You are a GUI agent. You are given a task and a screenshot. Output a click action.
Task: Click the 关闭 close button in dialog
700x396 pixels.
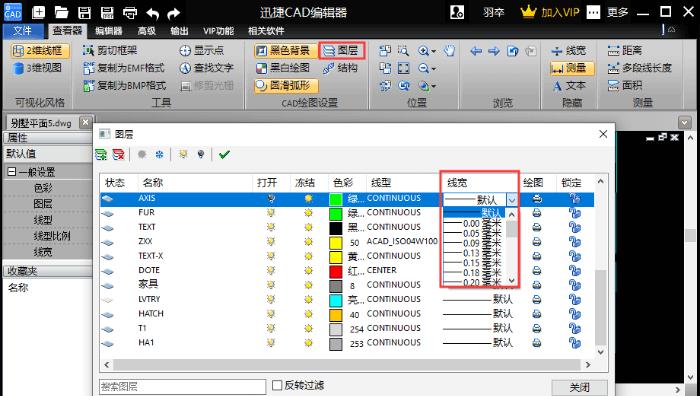579,387
